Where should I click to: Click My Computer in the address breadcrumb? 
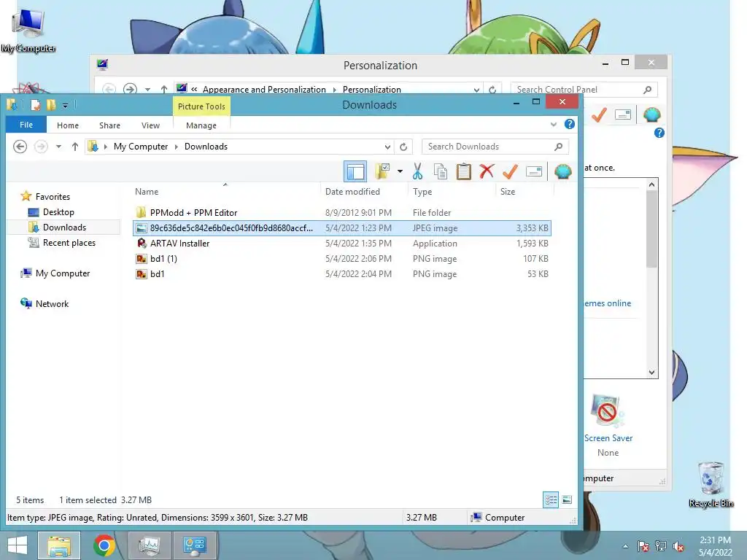click(x=141, y=147)
